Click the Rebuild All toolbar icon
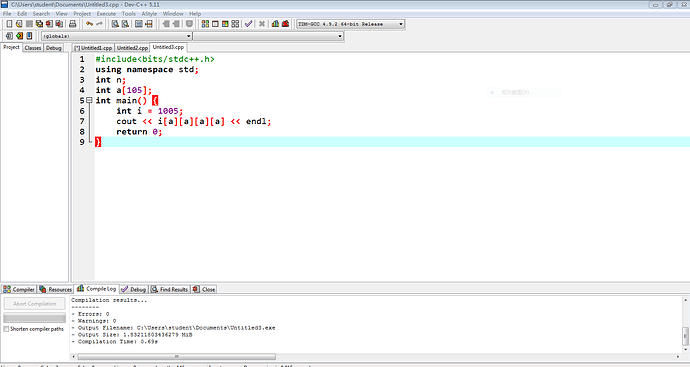 (235, 24)
